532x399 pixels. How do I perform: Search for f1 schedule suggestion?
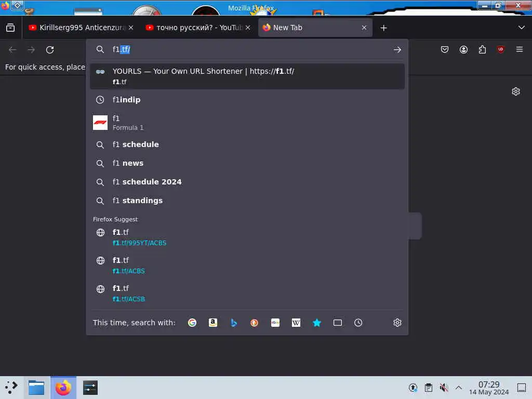pyautogui.click(x=247, y=144)
